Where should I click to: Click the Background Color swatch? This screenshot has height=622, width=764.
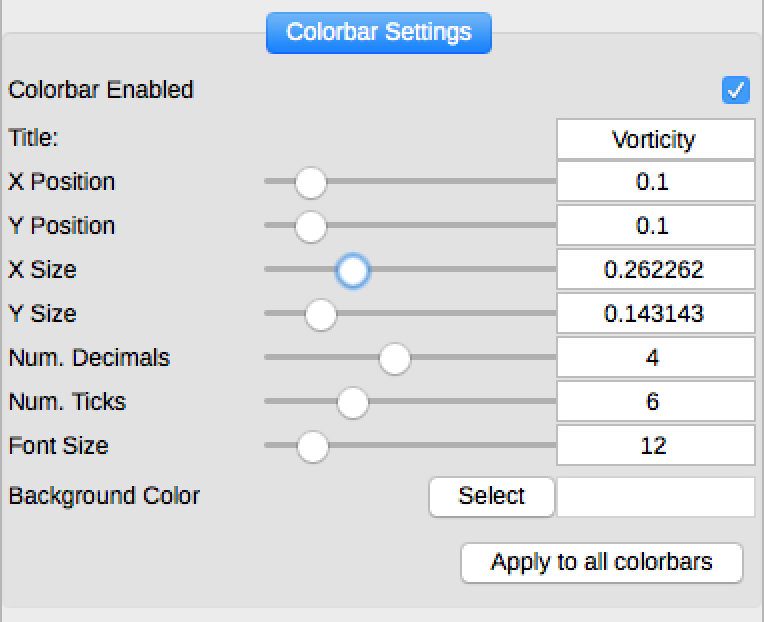[x=655, y=497]
